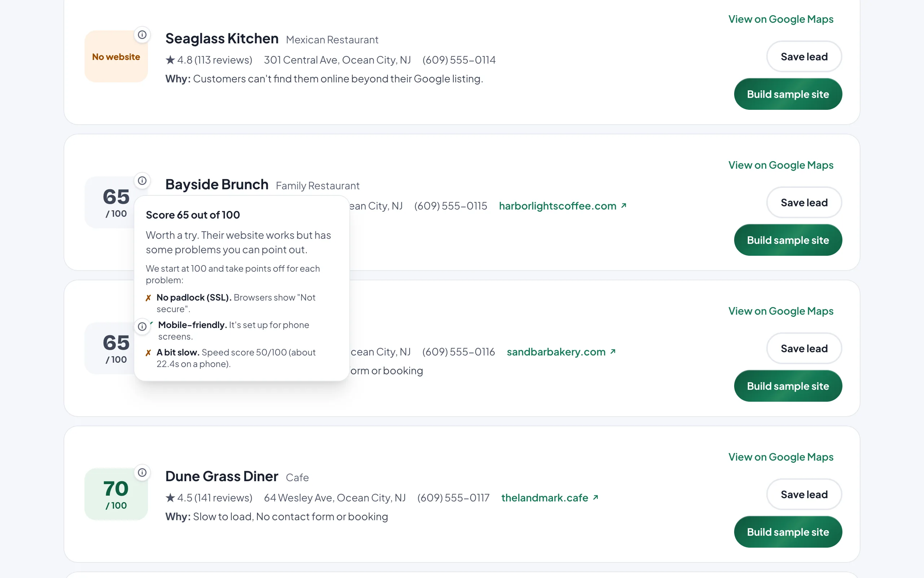
Task: Click the 'No website' badge
Action: (x=116, y=57)
